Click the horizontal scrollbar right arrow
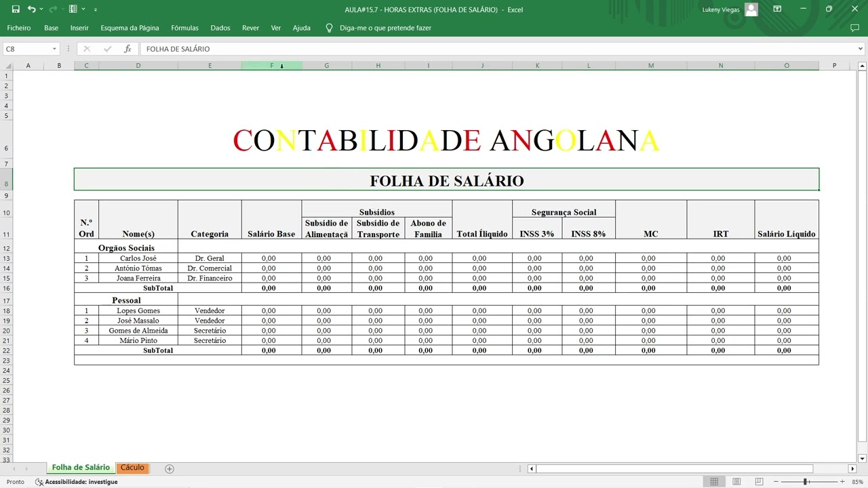Image resolution: width=868 pixels, height=488 pixels. click(852, 468)
